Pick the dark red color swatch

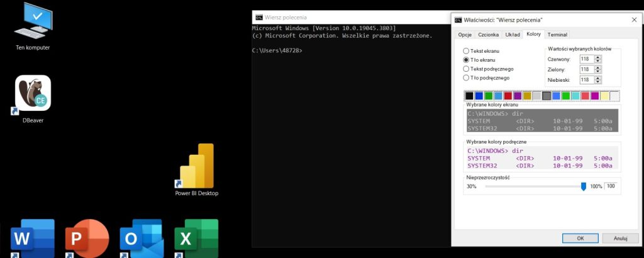pos(508,96)
